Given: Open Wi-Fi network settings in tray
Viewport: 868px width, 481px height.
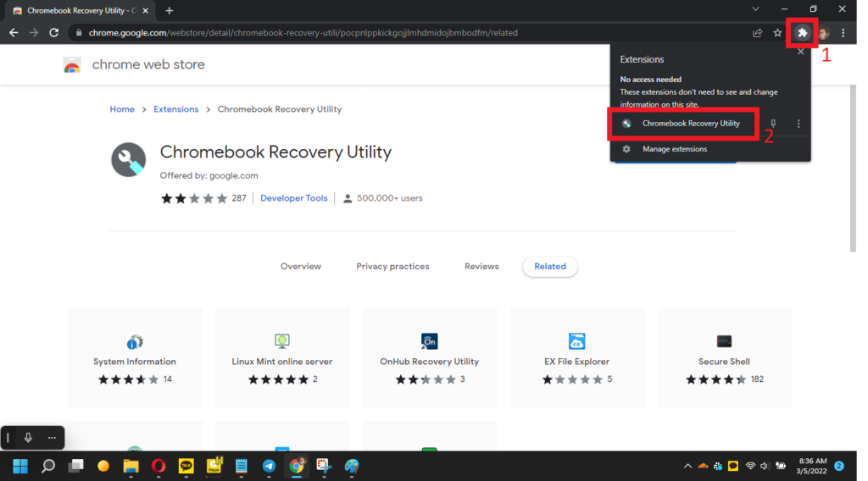Looking at the screenshot, I should point(750,466).
